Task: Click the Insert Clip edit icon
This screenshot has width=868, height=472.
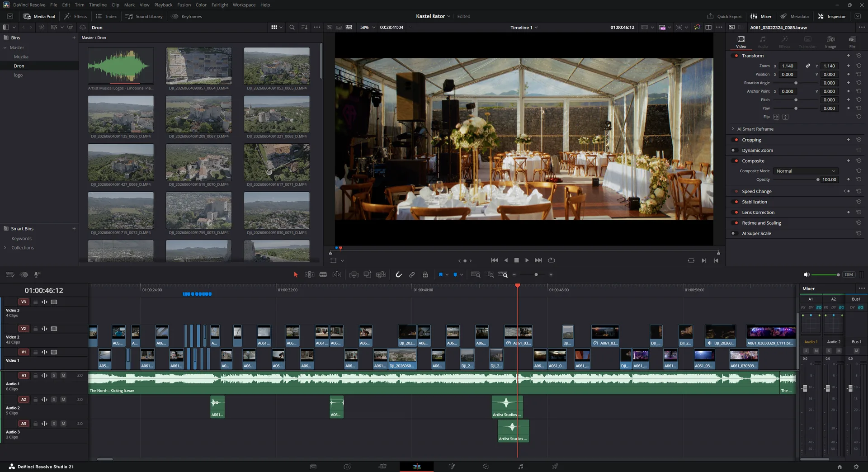Action: coord(354,274)
